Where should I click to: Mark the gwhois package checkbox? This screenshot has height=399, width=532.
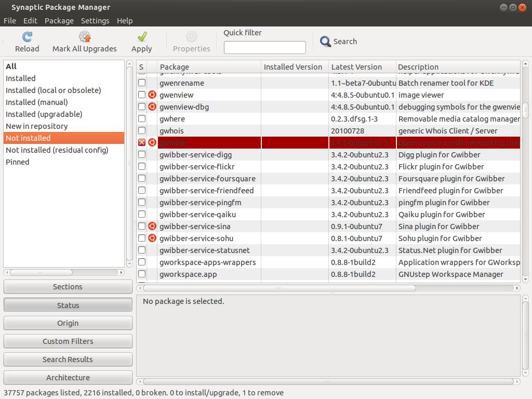142,131
